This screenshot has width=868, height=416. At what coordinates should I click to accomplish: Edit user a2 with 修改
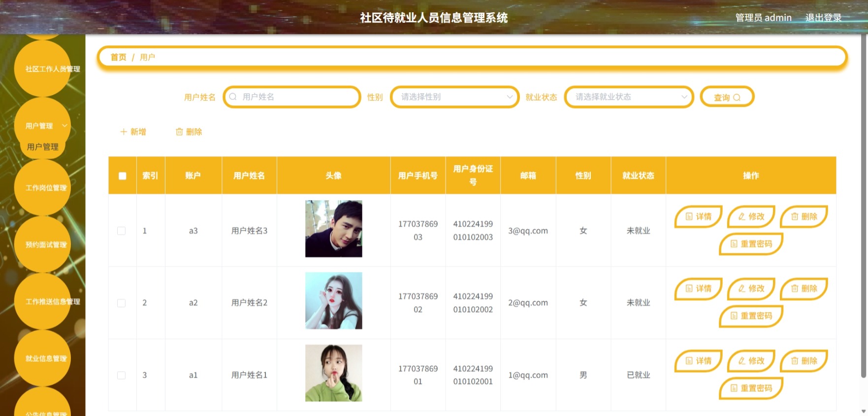[751, 288]
